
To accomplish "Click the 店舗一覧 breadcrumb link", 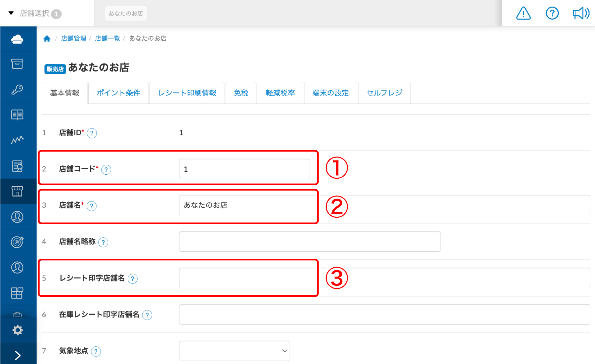I will [107, 38].
